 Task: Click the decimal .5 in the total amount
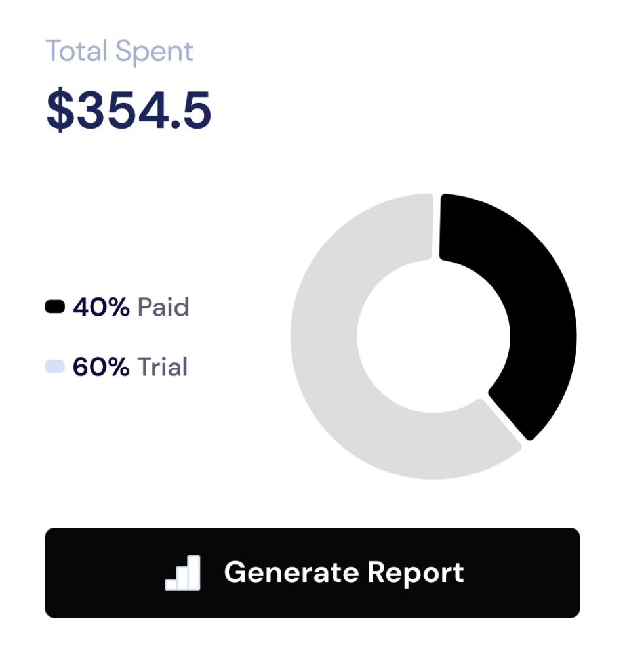[x=190, y=110]
